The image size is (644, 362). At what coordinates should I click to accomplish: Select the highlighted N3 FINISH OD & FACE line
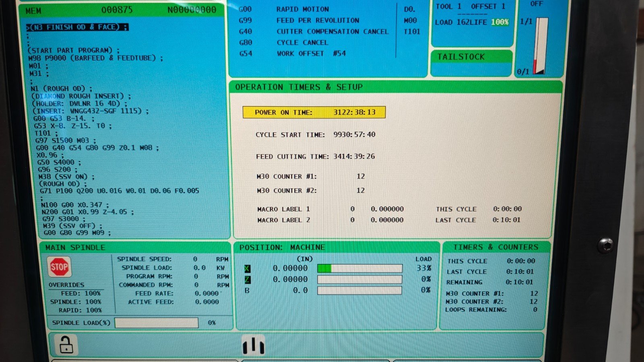[x=77, y=27]
